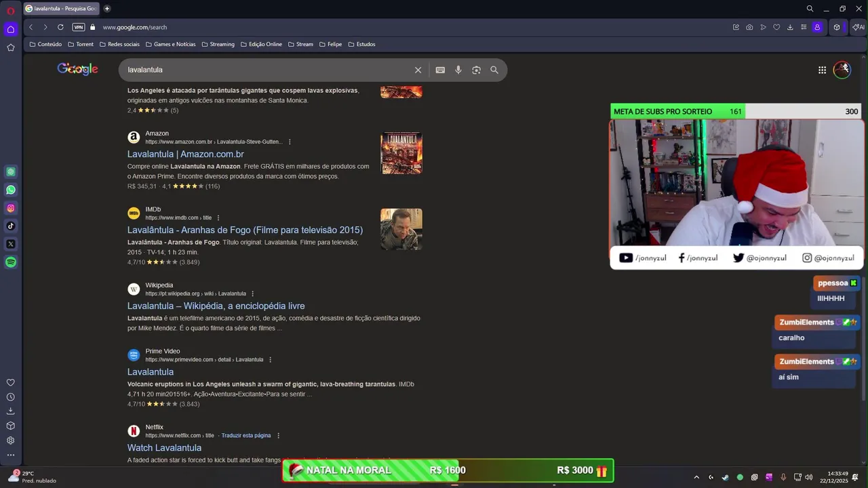
Task: Toggle the VPN badge in address bar
Action: [x=79, y=27]
